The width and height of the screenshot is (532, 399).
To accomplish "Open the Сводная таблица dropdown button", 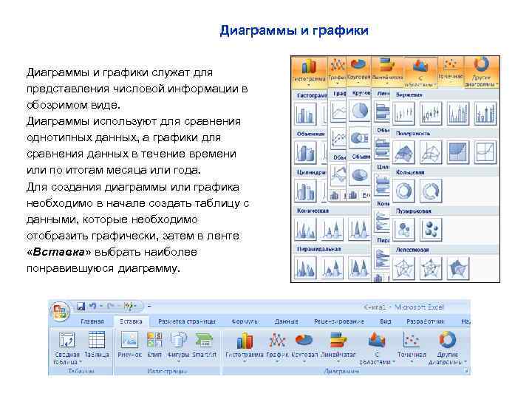I will pyautogui.click(x=66, y=347).
